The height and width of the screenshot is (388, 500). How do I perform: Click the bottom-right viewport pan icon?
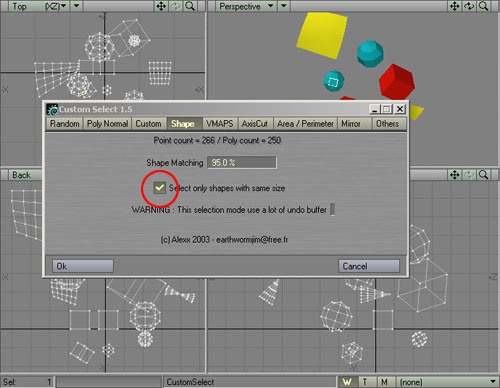coord(455,175)
